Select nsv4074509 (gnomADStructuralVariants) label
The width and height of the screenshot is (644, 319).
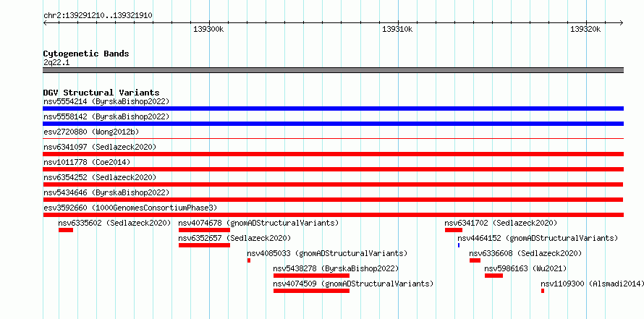[x=353, y=284]
